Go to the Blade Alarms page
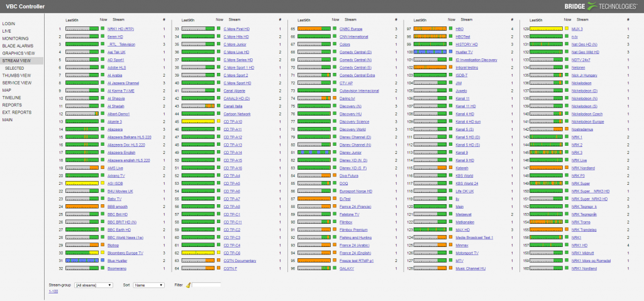 tap(17, 46)
